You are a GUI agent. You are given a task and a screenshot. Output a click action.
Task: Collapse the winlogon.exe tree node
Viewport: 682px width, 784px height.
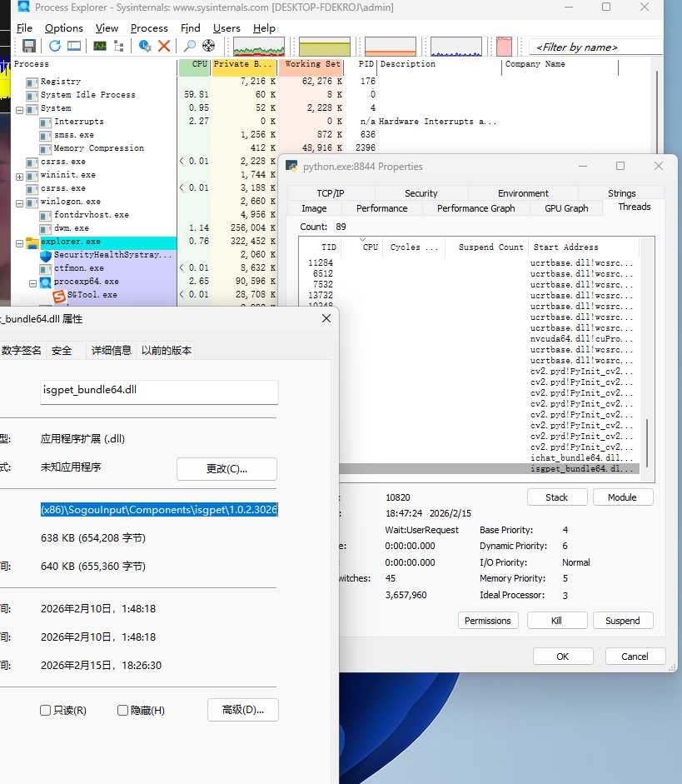[x=20, y=202]
